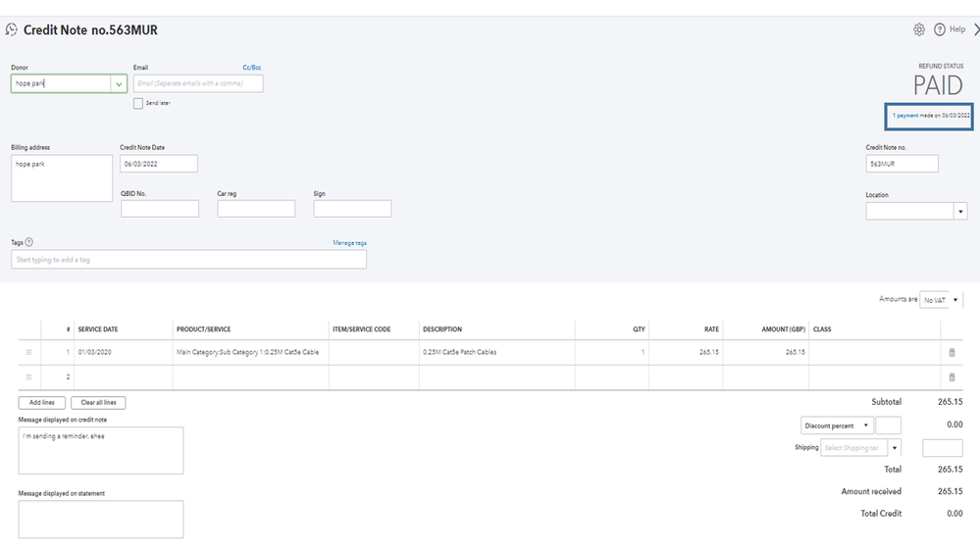Open the Cc/Bcc link
The width and height of the screenshot is (980, 551).
252,68
